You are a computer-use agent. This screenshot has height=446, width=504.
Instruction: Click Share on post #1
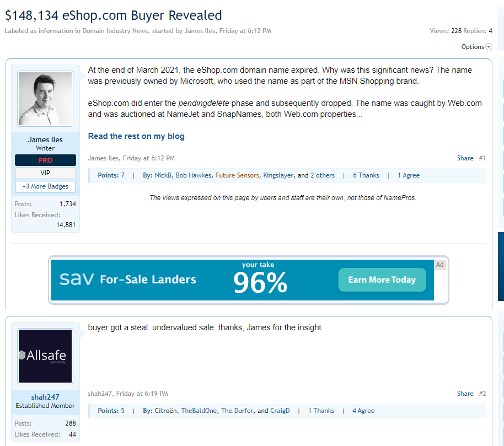pos(465,158)
